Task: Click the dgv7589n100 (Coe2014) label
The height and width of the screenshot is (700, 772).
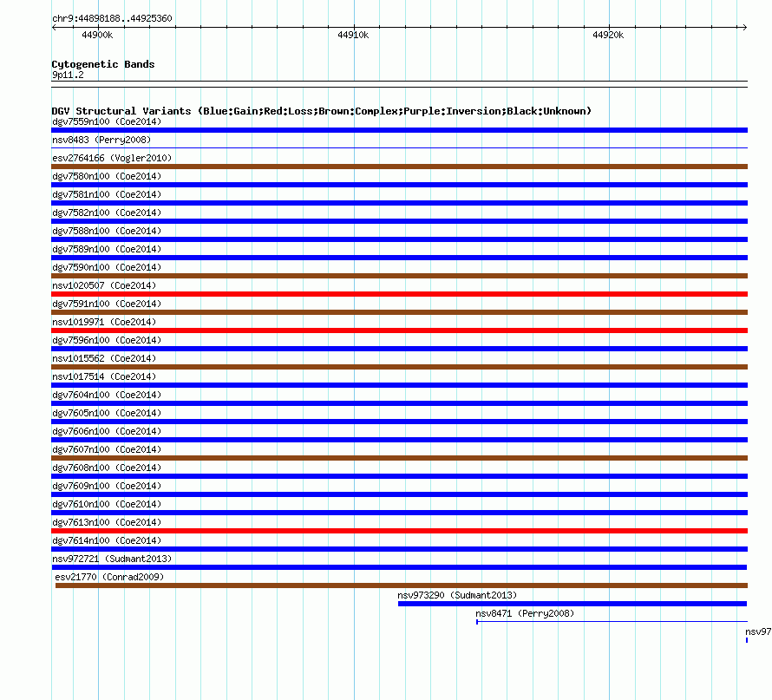Action: pyautogui.click(x=107, y=249)
